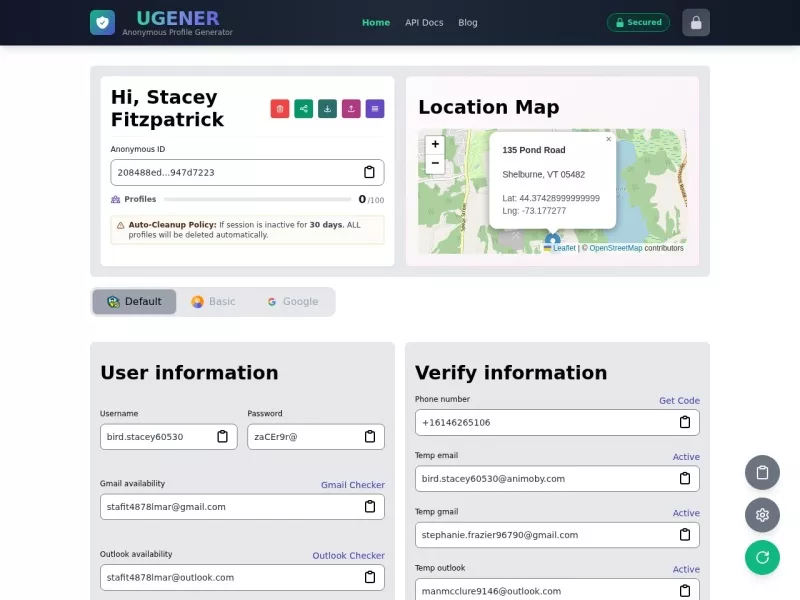Click the green refresh floating button
800x600 pixels.
[762, 558]
